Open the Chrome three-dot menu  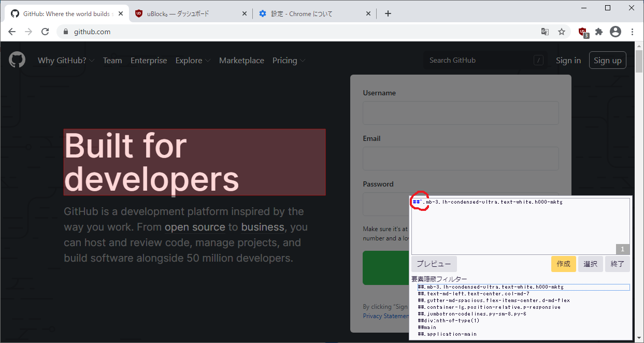[x=632, y=32]
